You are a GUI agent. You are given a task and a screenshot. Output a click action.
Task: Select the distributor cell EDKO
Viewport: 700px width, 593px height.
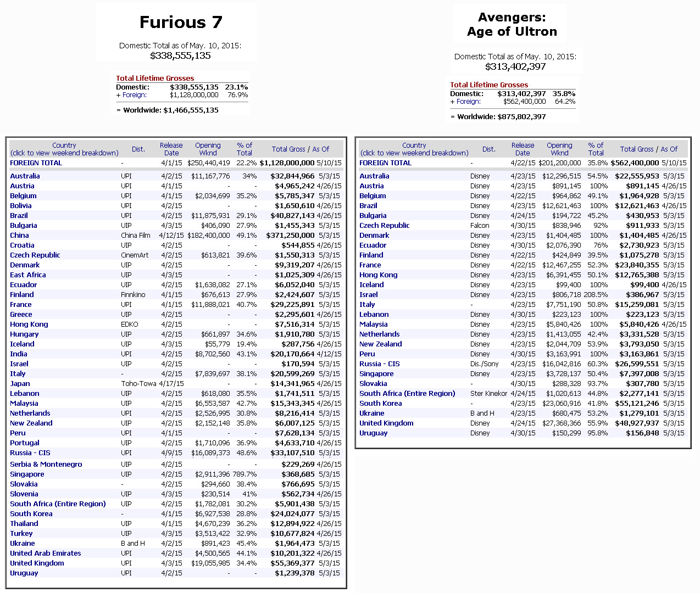click(x=130, y=325)
